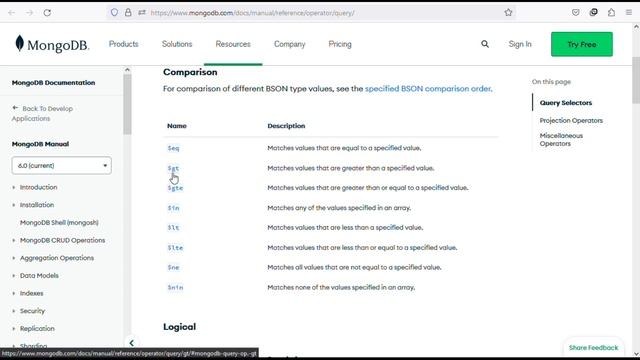
Task: Open the specified BSON comparison order link
Action: point(428,89)
